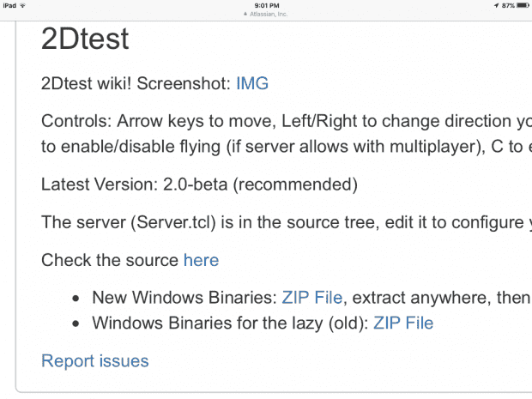Image resolution: width=532 pixels, height=399 pixels.
Task: Download the old Windows Binaries ZIP File
Action: tap(403, 323)
